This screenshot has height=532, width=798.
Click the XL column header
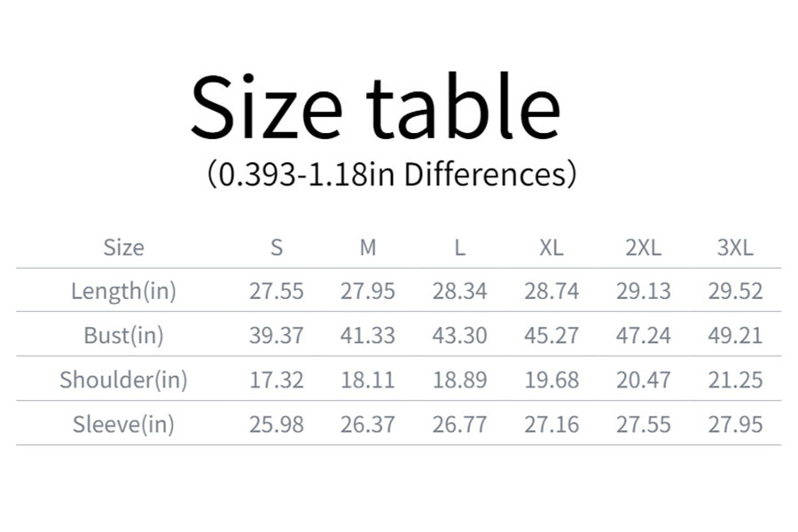point(551,247)
